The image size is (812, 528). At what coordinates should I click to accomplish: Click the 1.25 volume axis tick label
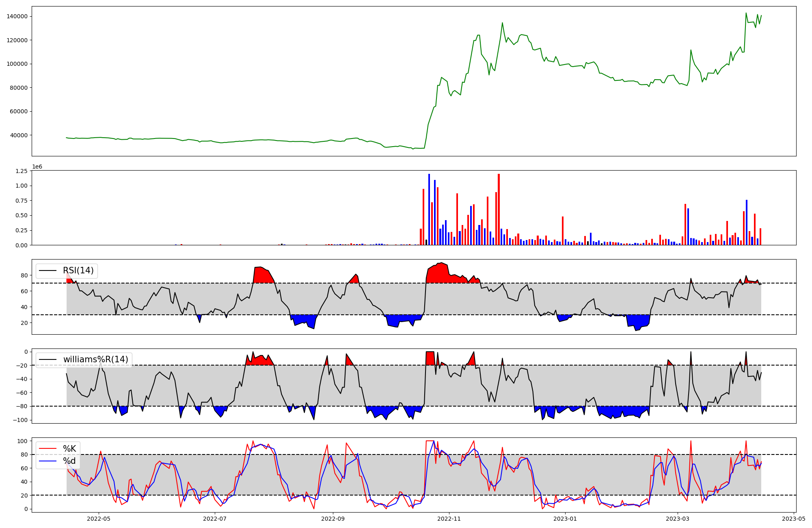(x=21, y=171)
